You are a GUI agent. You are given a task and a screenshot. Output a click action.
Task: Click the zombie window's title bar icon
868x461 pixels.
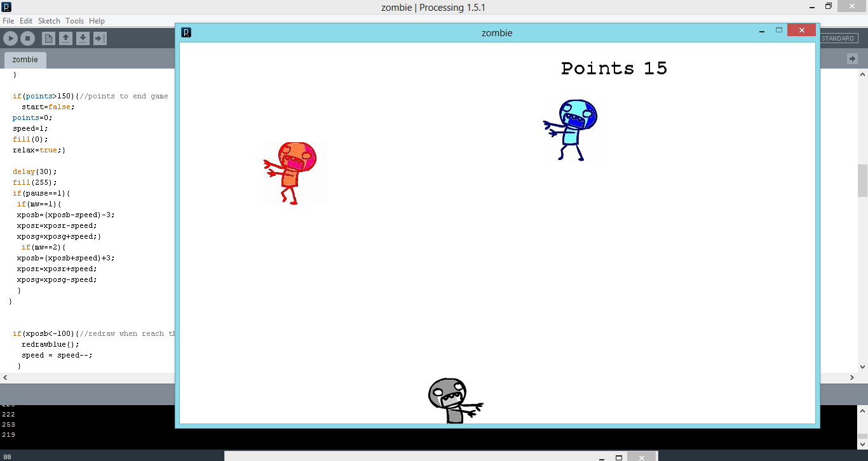186,32
